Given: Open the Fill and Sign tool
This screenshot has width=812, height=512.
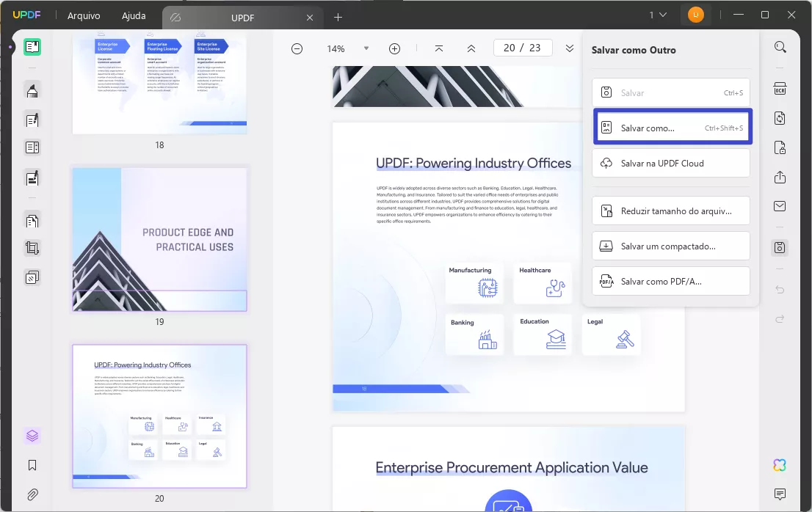Looking at the screenshot, I should [32, 178].
